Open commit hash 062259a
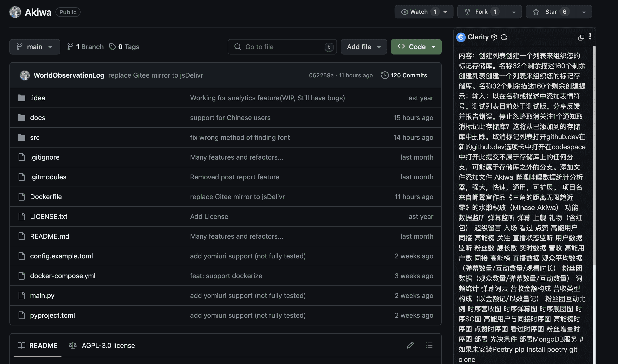Viewport: 618px width, 364px height. [x=321, y=75]
